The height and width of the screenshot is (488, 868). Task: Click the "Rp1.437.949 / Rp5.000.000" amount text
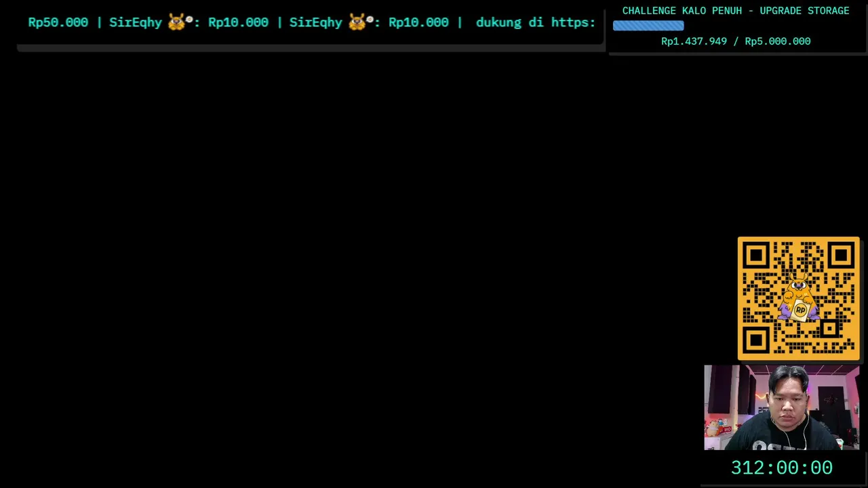tap(736, 41)
